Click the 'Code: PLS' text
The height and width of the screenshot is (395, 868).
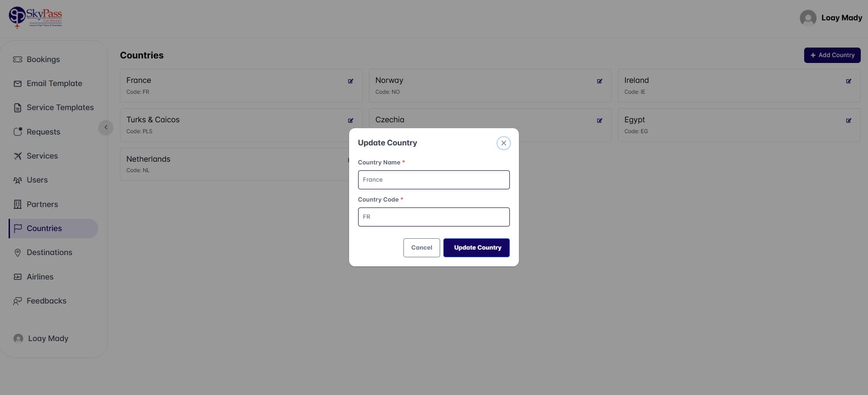139,131
